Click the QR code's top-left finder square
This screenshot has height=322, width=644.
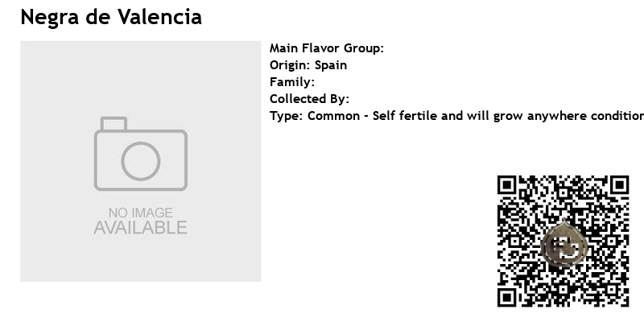pos(507,185)
